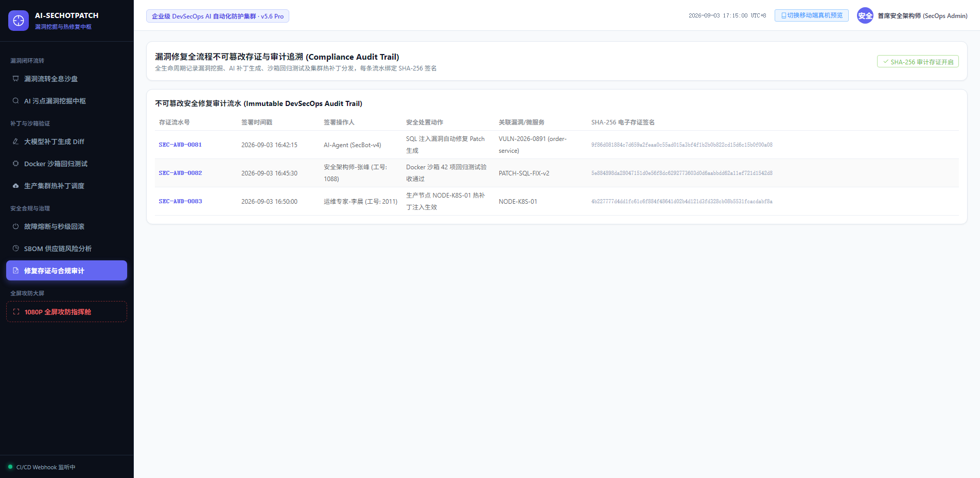The height and width of the screenshot is (478, 980).
Task: Click the cloud icon beside 生产集群热补丁调度
Action: [x=16, y=186]
